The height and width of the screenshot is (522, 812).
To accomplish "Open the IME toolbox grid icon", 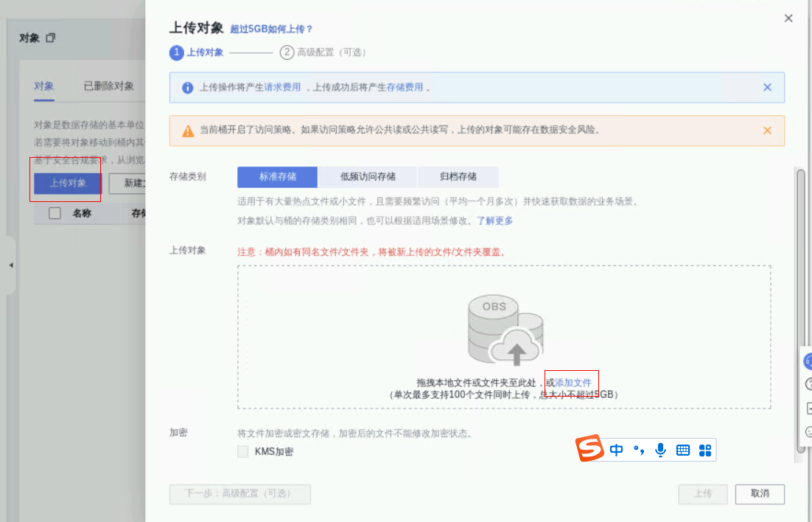I will pyautogui.click(x=704, y=450).
